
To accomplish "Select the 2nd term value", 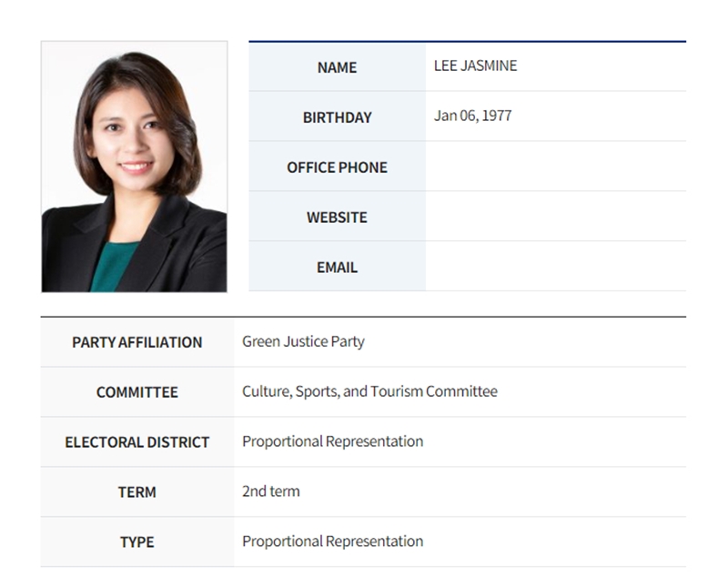I will 270,491.
